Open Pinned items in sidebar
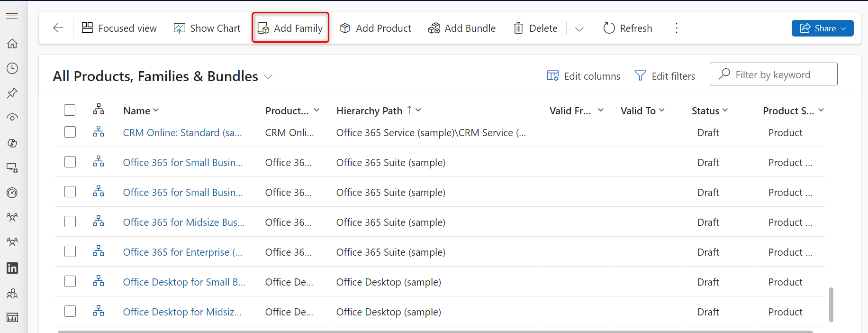The image size is (868, 333). tap(12, 93)
